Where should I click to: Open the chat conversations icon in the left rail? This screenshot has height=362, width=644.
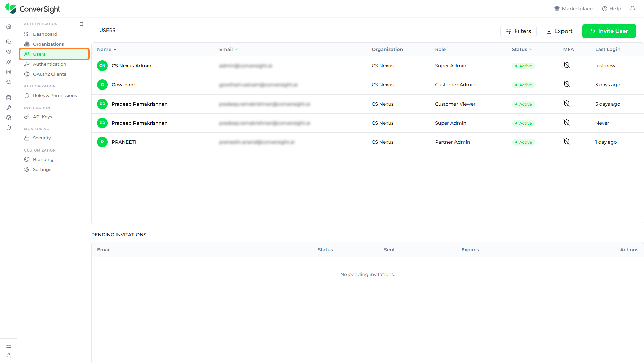(x=9, y=42)
